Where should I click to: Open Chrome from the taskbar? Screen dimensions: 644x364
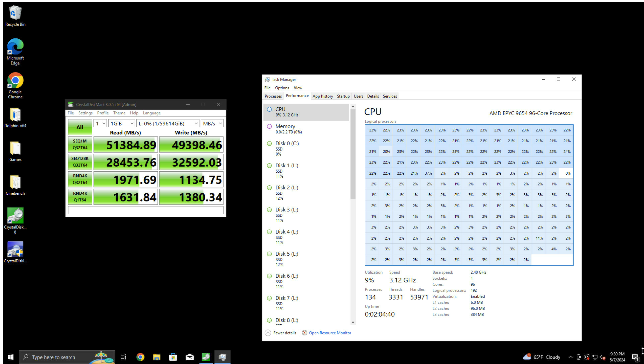click(x=140, y=357)
